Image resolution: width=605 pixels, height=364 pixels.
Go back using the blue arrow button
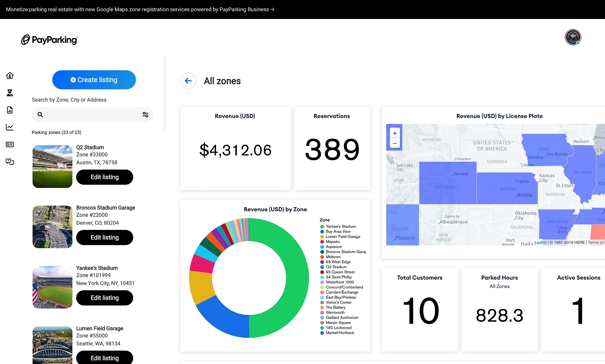[188, 81]
